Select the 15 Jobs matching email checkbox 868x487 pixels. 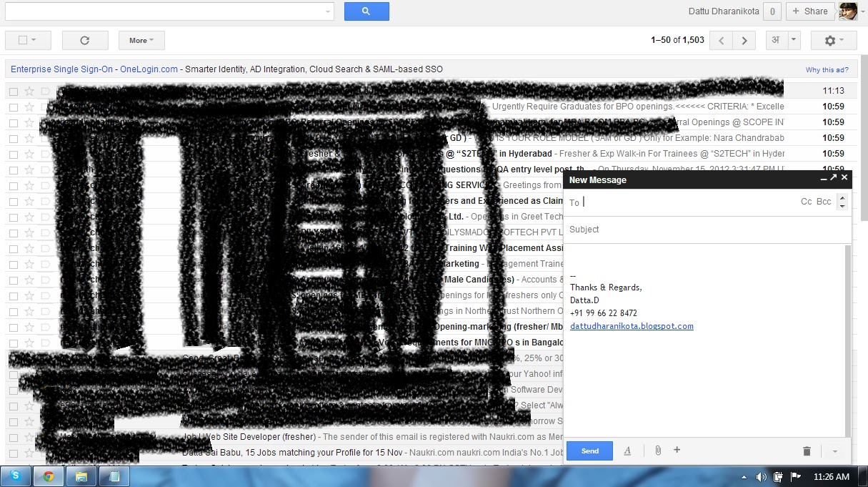click(14, 453)
